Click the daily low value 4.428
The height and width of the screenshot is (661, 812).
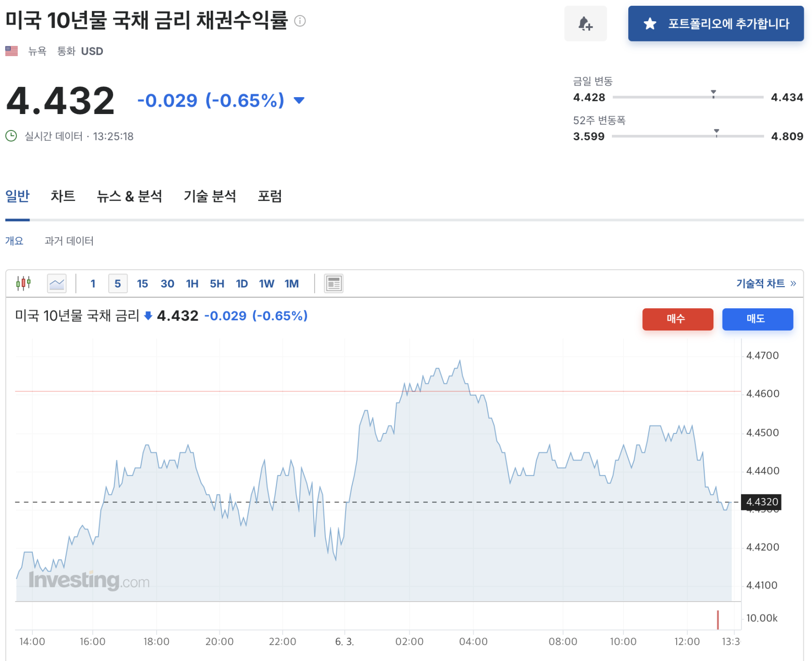589,97
